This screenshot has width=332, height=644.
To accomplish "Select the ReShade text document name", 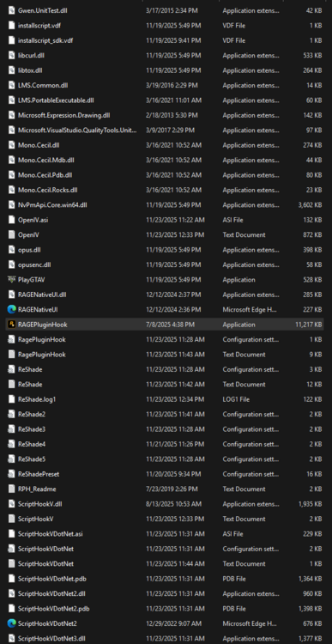I will [x=30, y=385].
